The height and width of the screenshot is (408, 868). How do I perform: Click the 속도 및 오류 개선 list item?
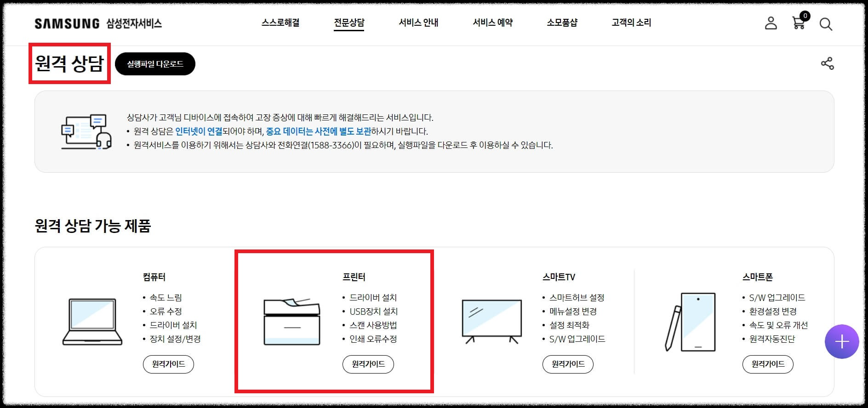click(778, 325)
